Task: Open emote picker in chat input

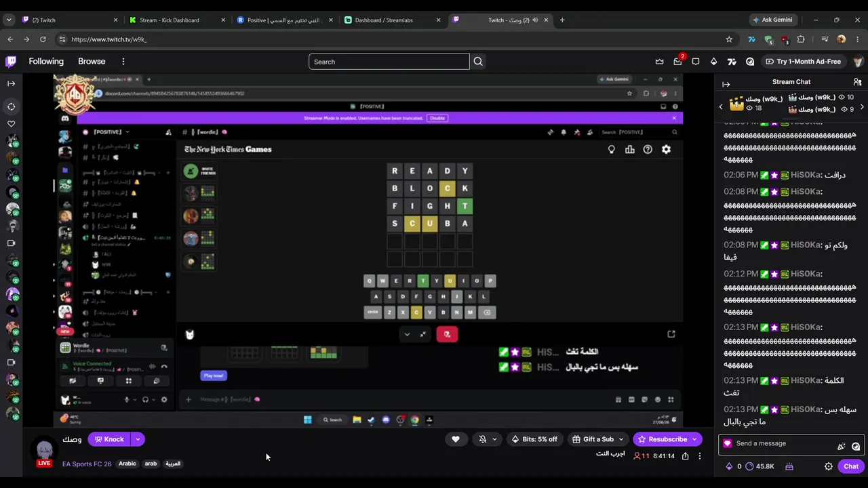Action: tap(856, 446)
